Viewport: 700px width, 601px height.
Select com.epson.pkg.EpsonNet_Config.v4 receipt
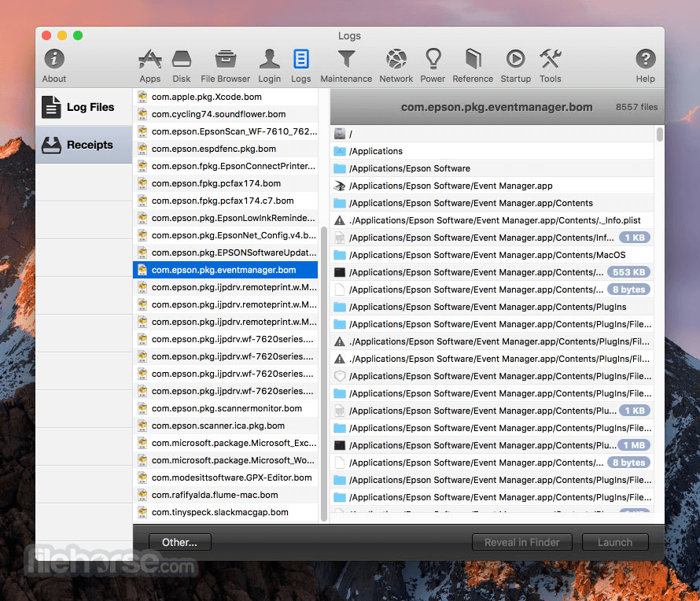coord(226,235)
